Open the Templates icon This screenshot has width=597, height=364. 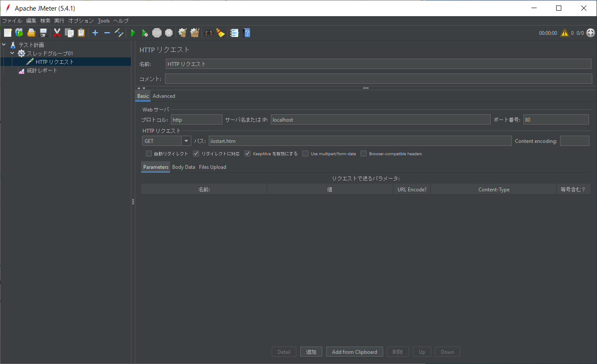point(19,33)
